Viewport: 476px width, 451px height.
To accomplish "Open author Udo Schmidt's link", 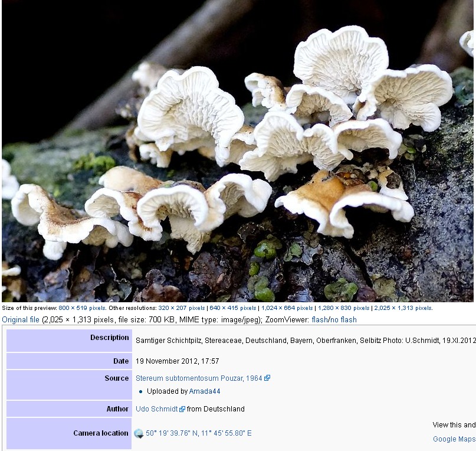I will tap(157, 409).
